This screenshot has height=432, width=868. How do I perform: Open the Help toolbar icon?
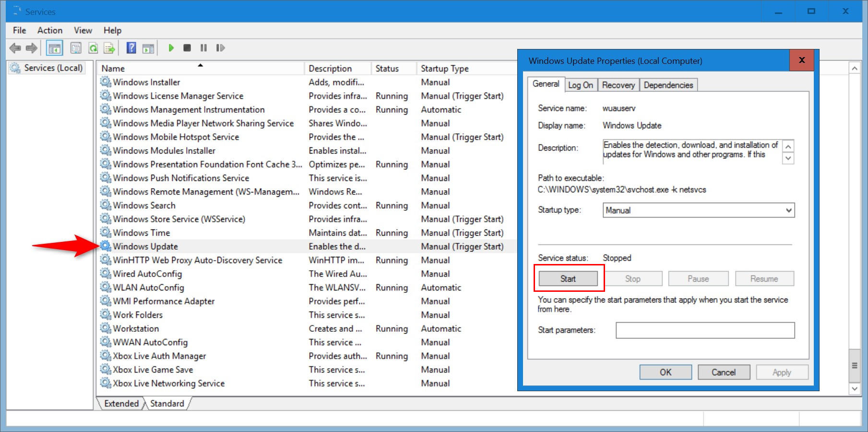[131, 48]
